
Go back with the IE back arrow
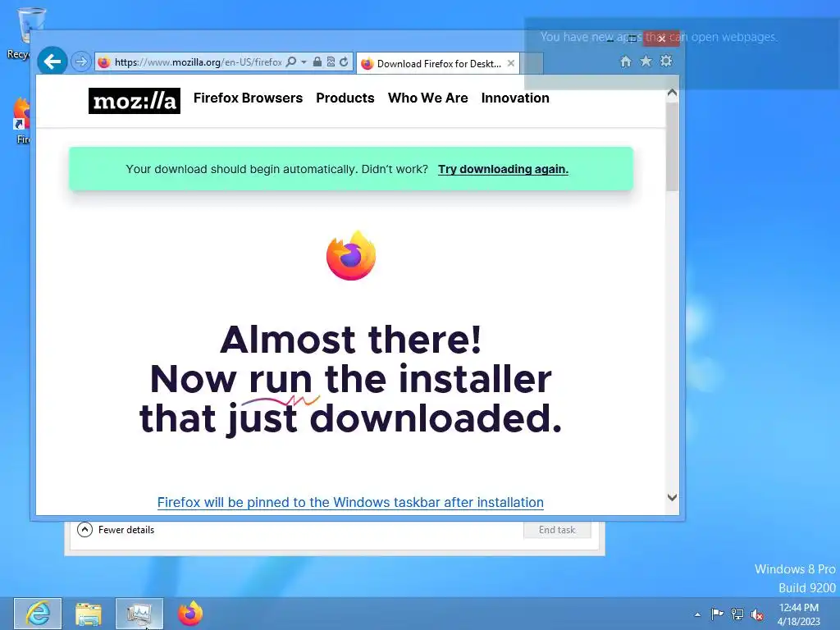click(52, 62)
